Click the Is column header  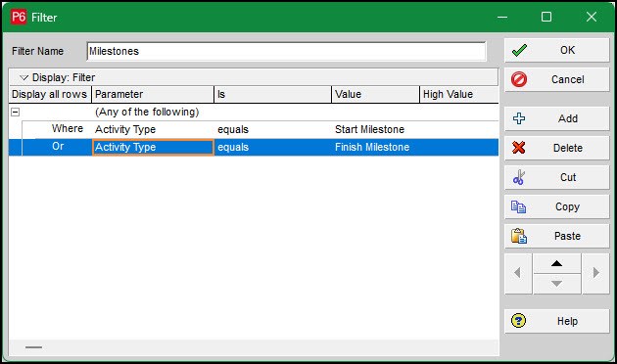pyautogui.click(x=272, y=94)
